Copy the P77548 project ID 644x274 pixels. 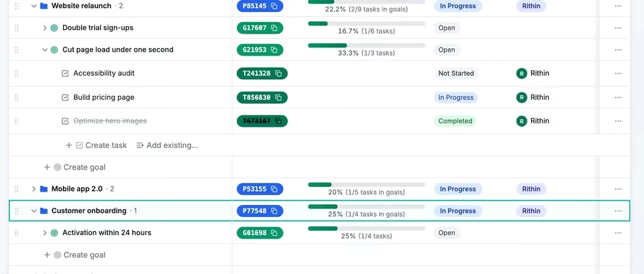coord(274,211)
